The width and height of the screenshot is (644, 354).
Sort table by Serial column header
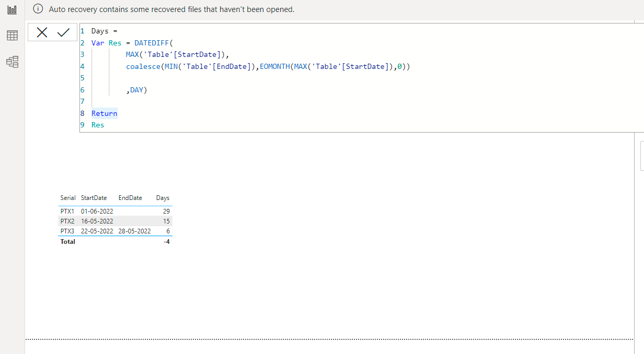pos(68,198)
